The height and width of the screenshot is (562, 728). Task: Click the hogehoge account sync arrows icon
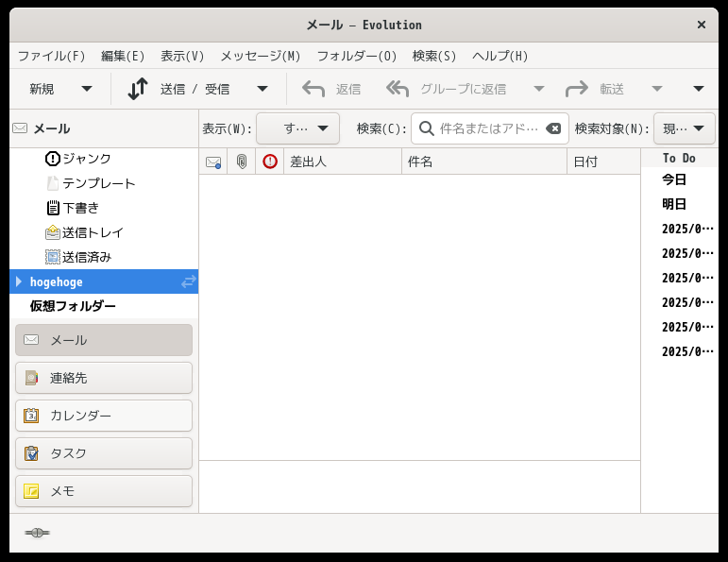click(x=189, y=281)
